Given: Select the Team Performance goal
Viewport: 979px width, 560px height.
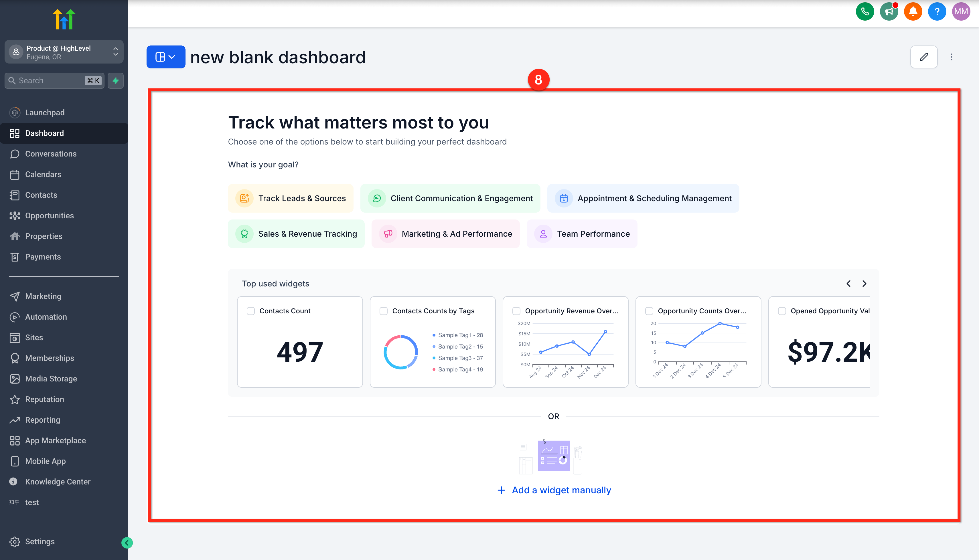Looking at the screenshot, I should click(x=582, y=234).
